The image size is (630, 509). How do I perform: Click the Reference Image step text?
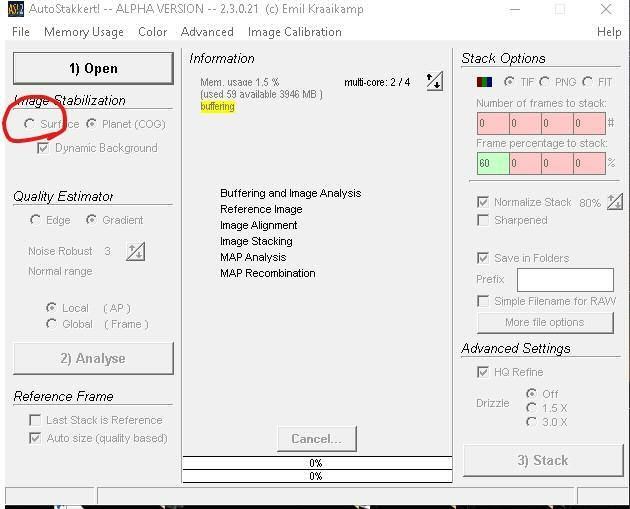[x=261, y=209]
